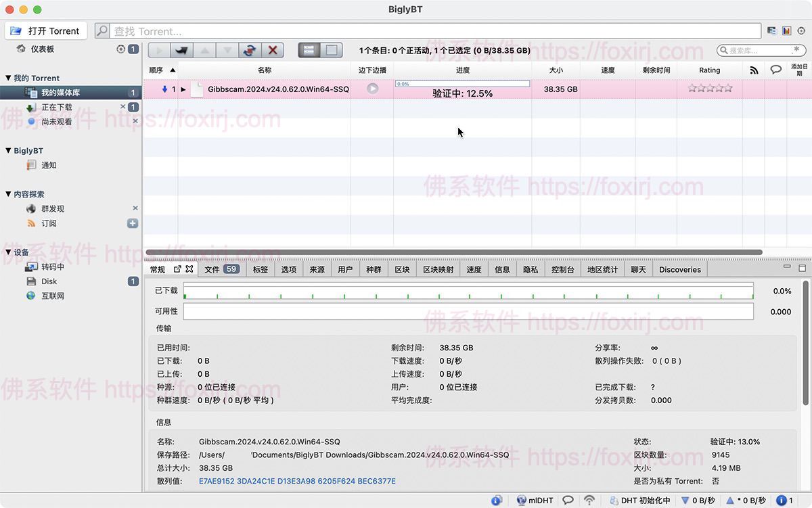This screenshot has height=508, width=812.
Task: Click the 订阅 RSS sidebar icon
Action: [31, 223]
